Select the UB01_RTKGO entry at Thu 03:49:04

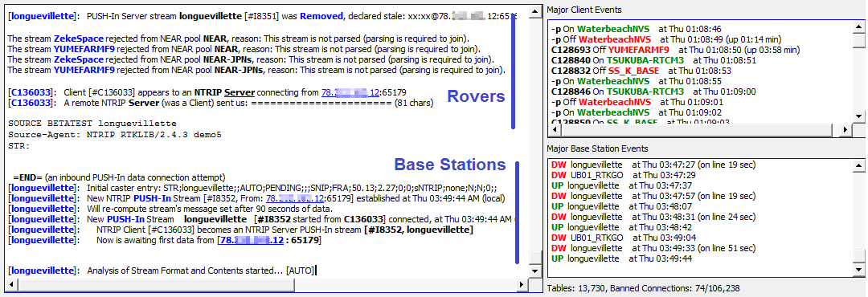(596, 238)
